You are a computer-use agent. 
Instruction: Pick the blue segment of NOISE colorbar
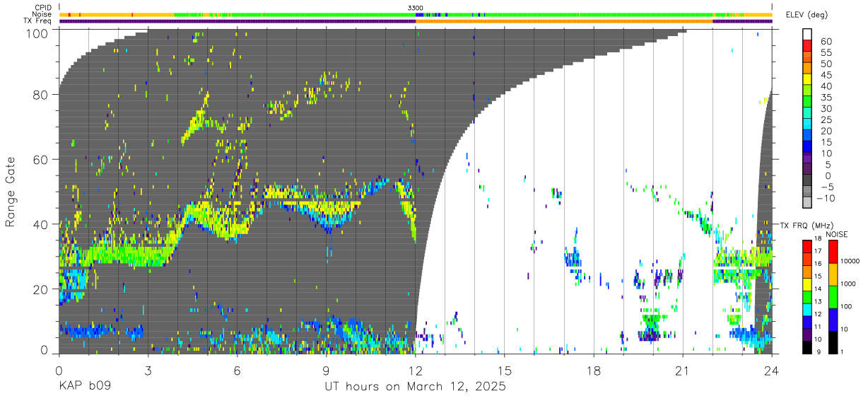(x=833, y=319)
